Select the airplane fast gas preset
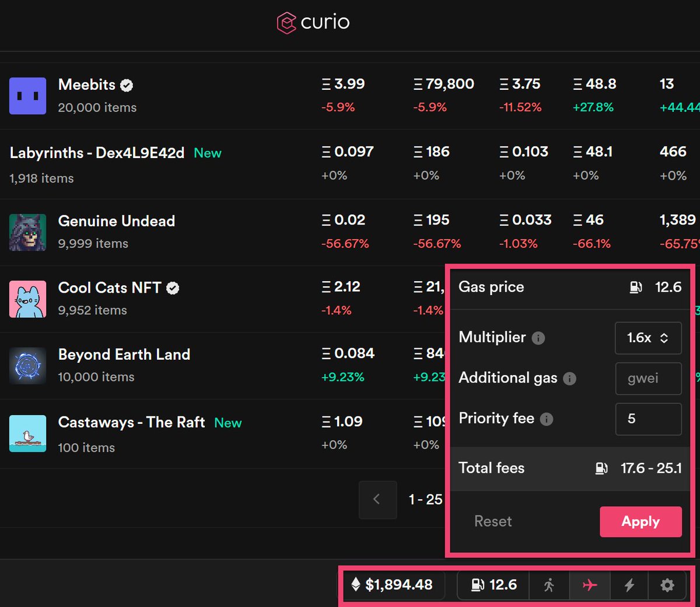Image resolution: width=700 pixels, height=607 pixels. [x=590, y=585]
